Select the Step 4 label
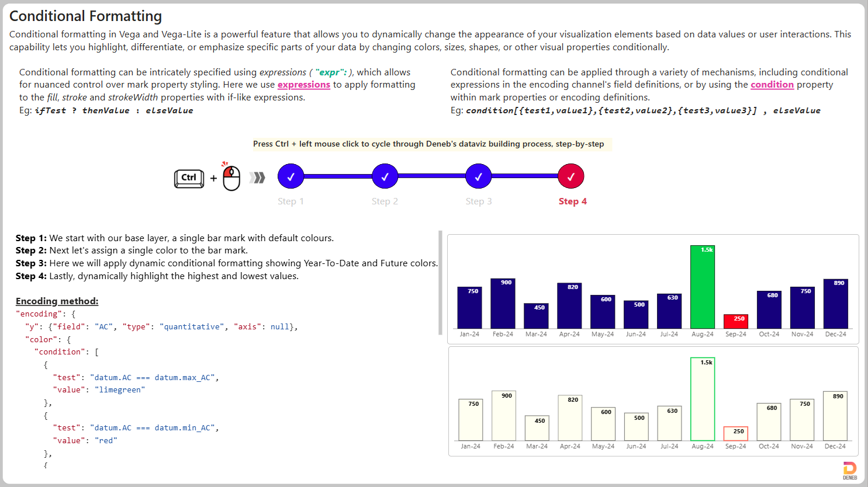The image size is (868, 487). coord(573,201)
